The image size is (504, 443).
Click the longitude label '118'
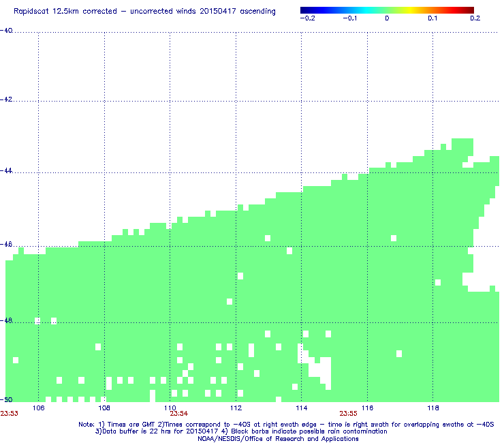click(x=433, y=408)
